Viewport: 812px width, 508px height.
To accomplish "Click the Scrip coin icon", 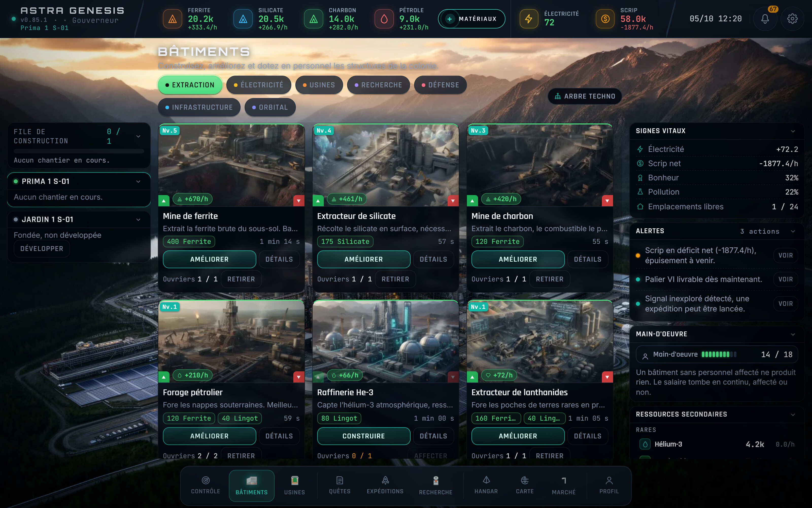I will click(x=605, y=19).
